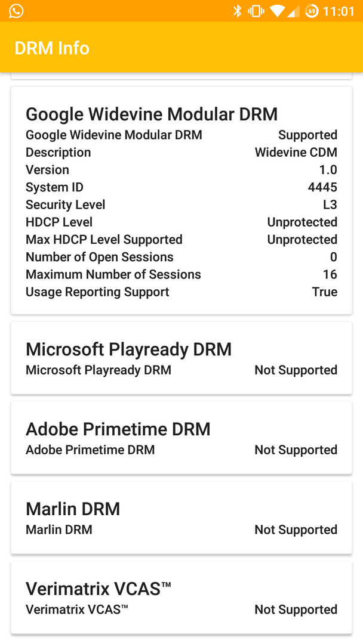Image resolution: width=363 pixels, height=644 pixels.
Task: Select the Google Widevine Modular DRM heading
Action: [x=152, y=114]
